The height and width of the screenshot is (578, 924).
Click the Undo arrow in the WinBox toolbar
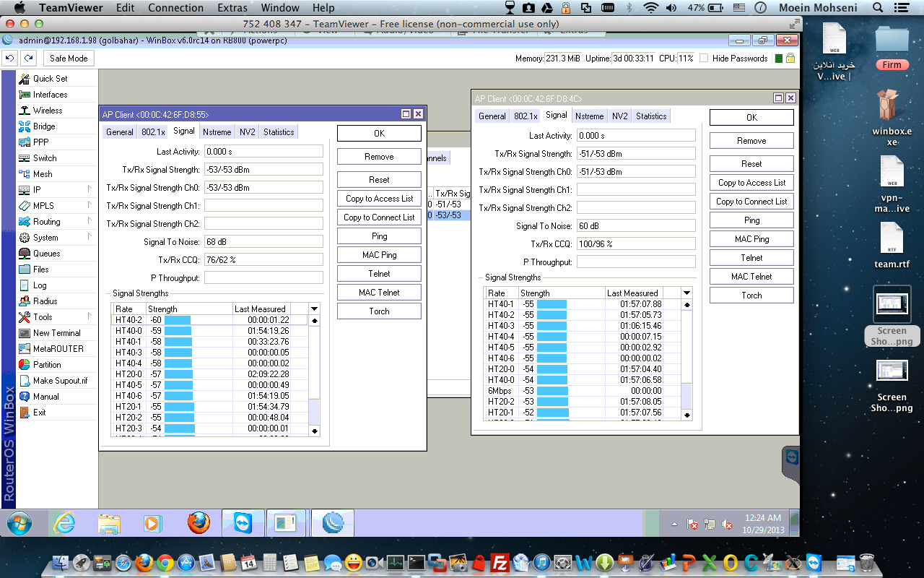pyautogui.click(x=9, y=58)
